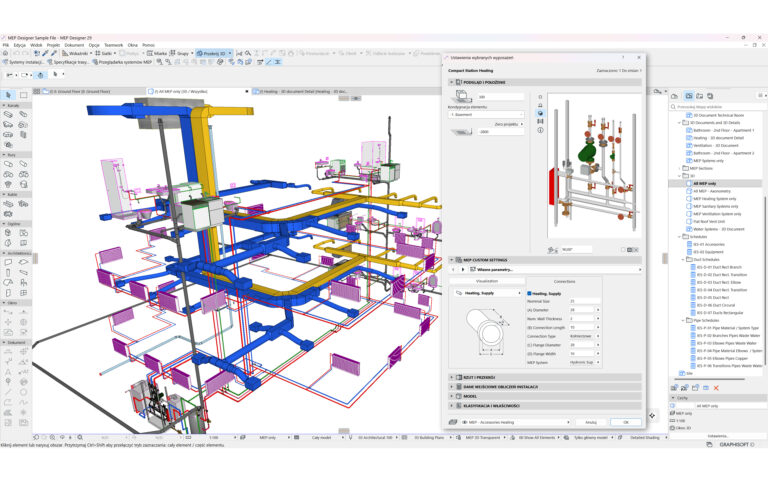The width and height of the screenshot is (768, 484).
Task: Collapse the Duct Schedules folder
Action: (x=684, y=260)
